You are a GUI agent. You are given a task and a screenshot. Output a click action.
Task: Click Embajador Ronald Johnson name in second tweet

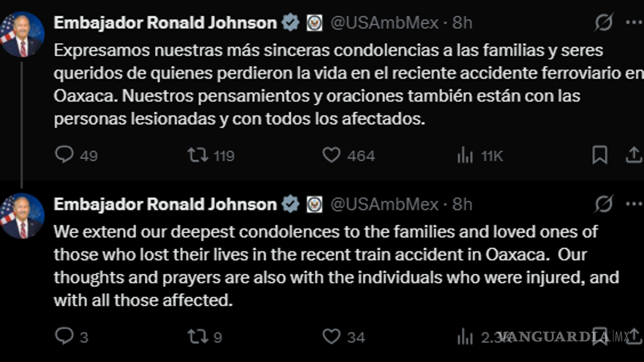165,204
